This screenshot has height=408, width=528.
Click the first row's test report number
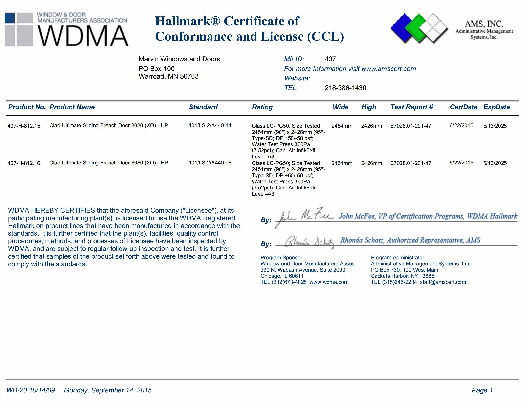coord(410,126)
